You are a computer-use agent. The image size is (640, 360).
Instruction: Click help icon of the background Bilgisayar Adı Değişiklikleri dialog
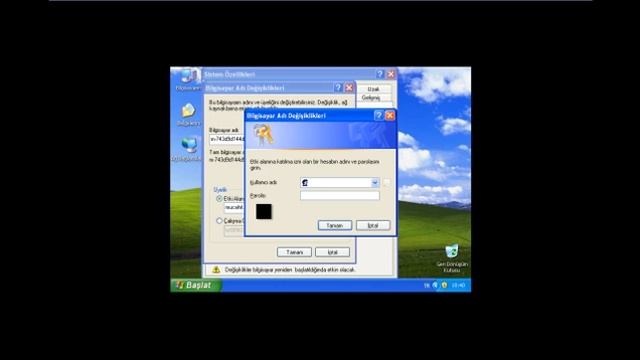click(x=338, y=88)
